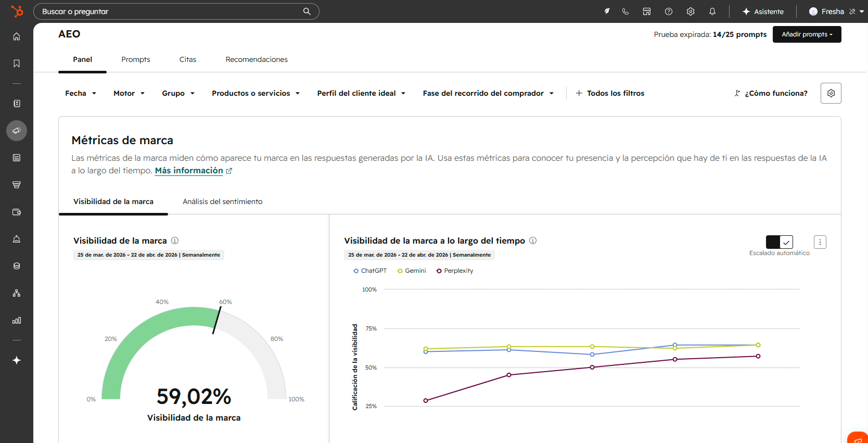Focus the Buscar o preguntar search field

176,11
